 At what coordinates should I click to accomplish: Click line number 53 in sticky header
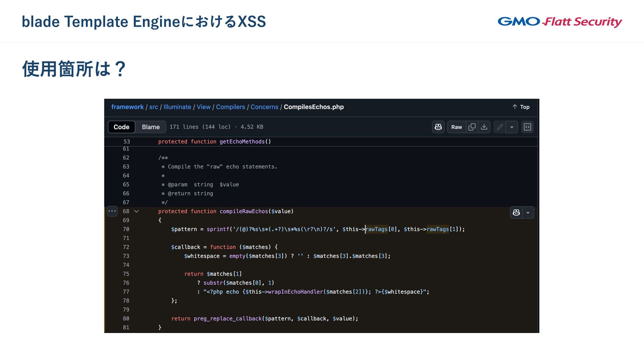coord(127,142)
